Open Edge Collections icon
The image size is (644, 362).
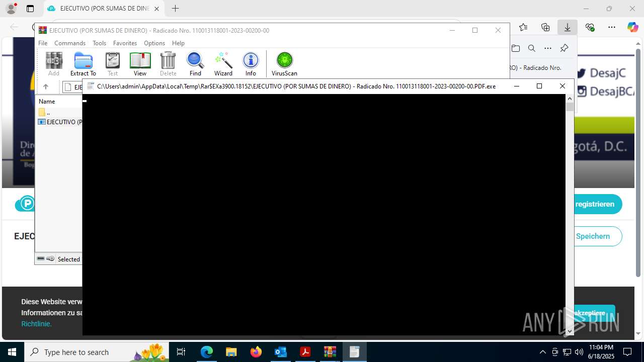tap(545, 27)
